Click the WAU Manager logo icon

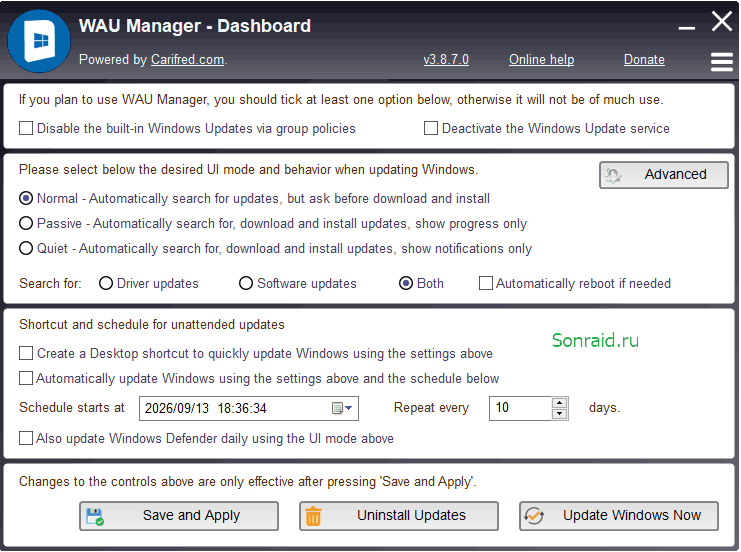pyautogui.click(x=39, y=42)
